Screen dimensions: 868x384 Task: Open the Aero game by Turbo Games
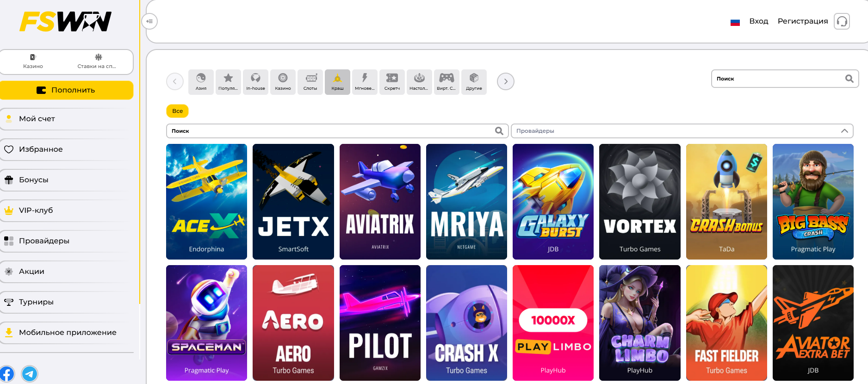click(x=293, y=323)
